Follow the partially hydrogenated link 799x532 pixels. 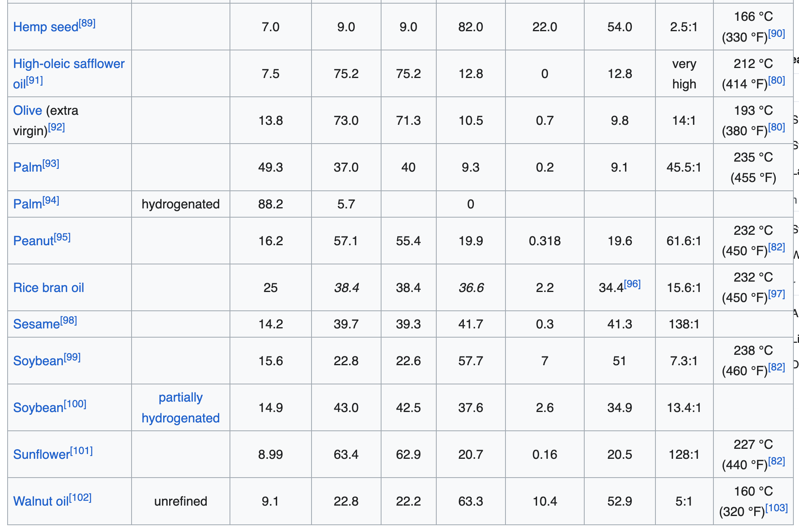tap(181, 408)
